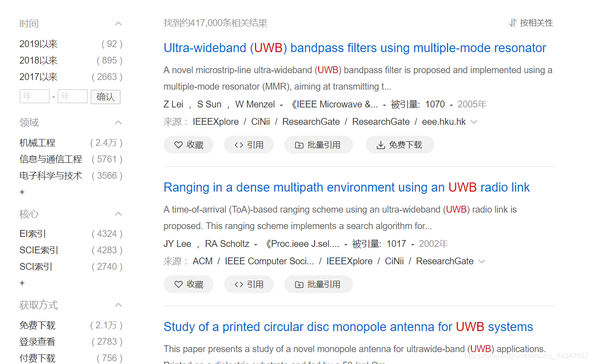This screenshot has width=593, height=364.
Task: Click author JY Lee
Action: point(177,244)
